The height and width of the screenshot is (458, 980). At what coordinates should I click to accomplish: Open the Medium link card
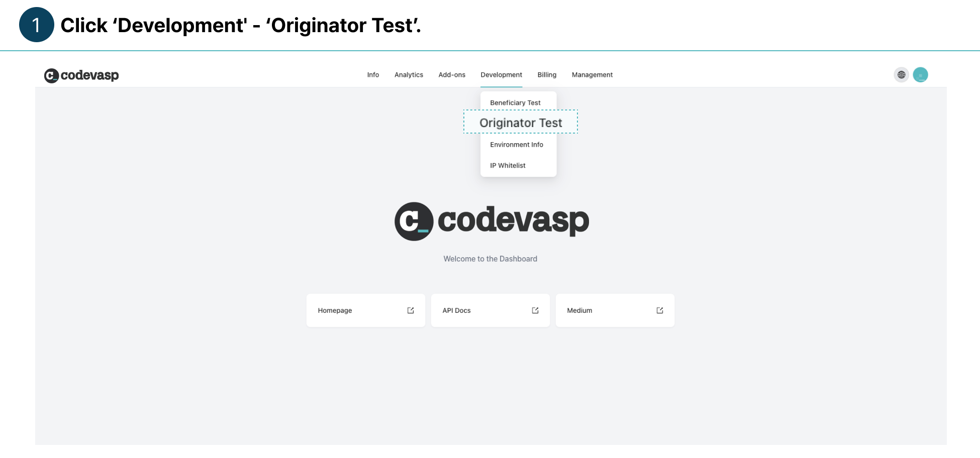[615, 310]
